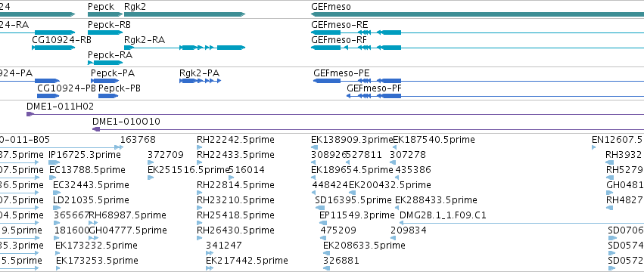Click EST RH68987.5prime
This screenshot has height=272, width=644.
click(x=128, y=215)
